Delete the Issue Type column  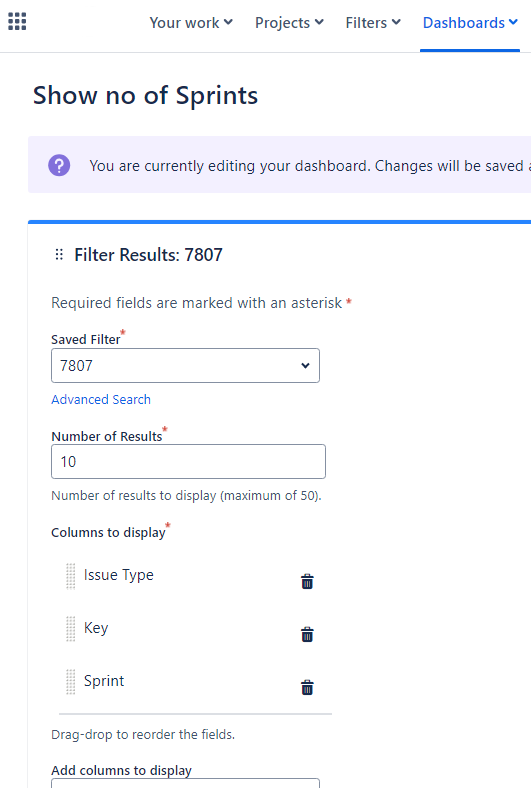[307, 581]
